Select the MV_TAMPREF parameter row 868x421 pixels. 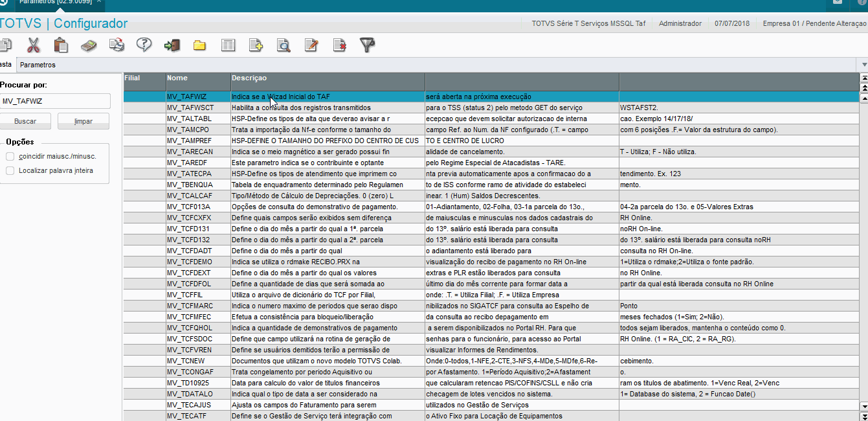click(x=491, y=141)
